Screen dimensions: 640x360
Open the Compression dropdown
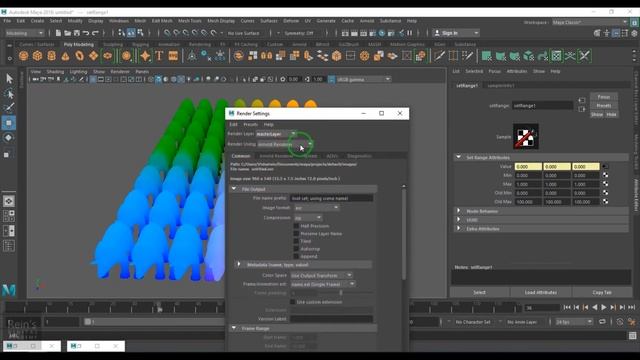point(308,218)
